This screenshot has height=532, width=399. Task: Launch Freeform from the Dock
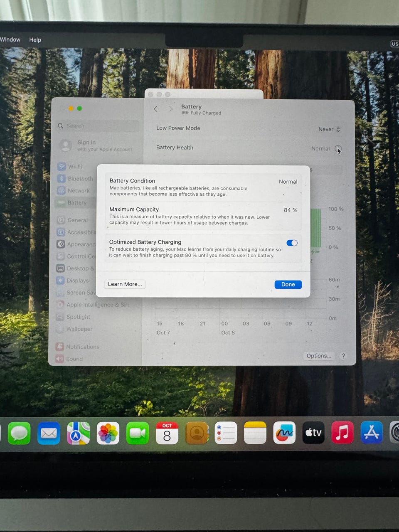pyautogui.click(x=284, y=433)
